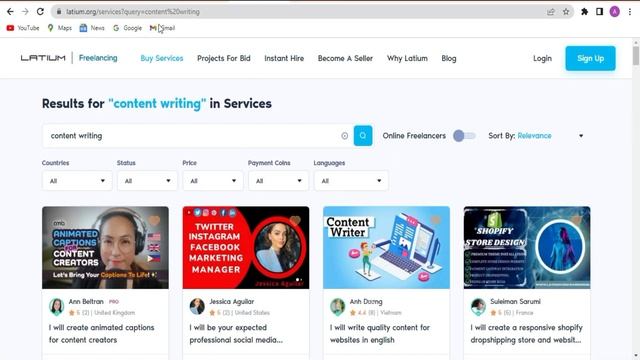Click Anh Duong's profile avatar
The height and width of the screenshot is (360, 640).
tap(338, 307)
